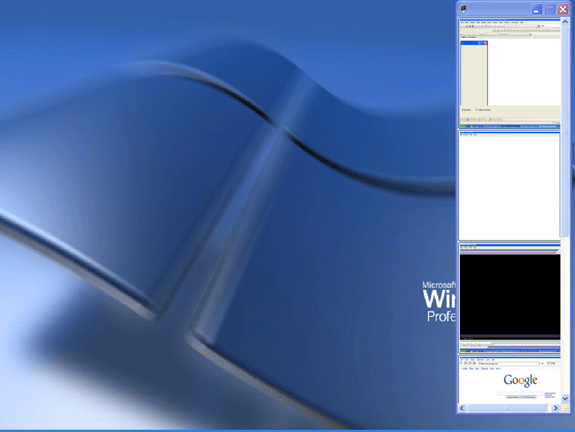
Task: Click the scroll right arrow of the horizontal scrollbar
Action: pos(556,408)
